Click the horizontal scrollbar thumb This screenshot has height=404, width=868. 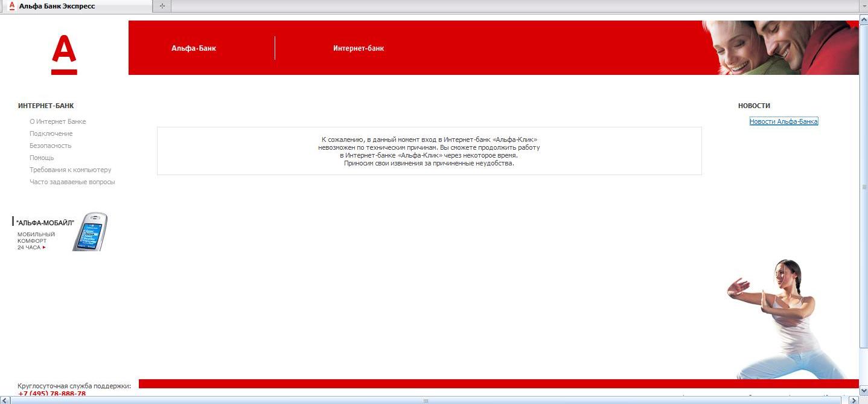point(426,400)
